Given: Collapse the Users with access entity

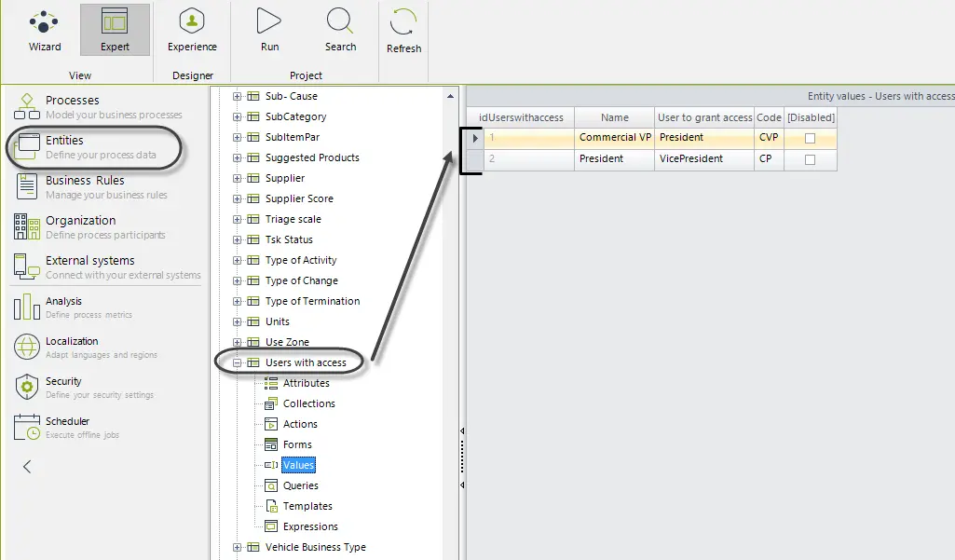Looking at the screenshot, I should (237, 363).
